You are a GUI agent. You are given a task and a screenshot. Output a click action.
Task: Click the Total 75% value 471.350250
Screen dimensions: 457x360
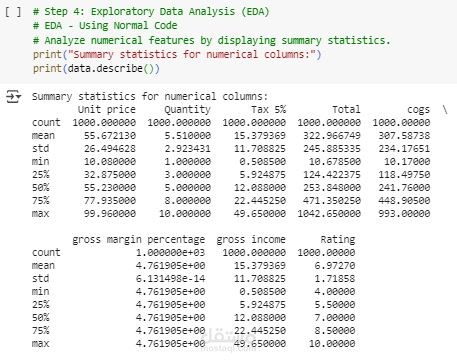(332, 201)
